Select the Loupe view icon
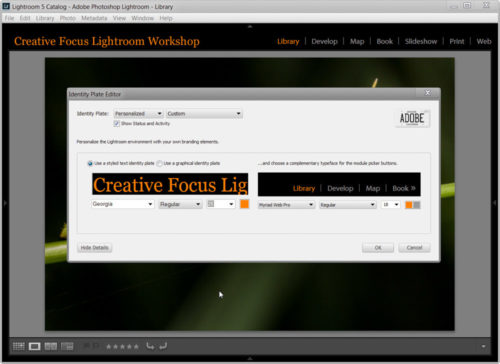This screenshot has height=364, width=500. (x=35, y=347)
